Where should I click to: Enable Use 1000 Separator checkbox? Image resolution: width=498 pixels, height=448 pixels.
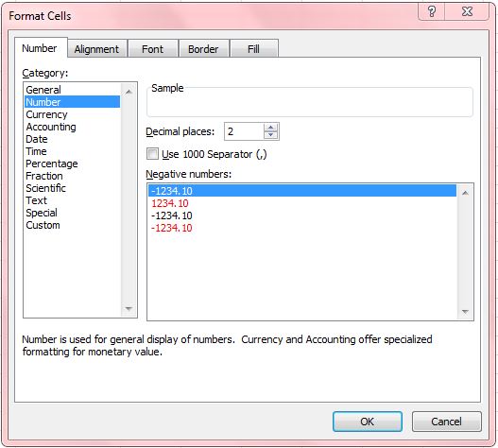click(152, 154)
